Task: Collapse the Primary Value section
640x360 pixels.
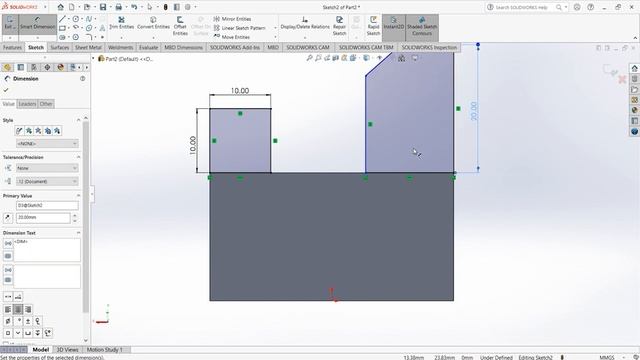Action: click(78, 196)
